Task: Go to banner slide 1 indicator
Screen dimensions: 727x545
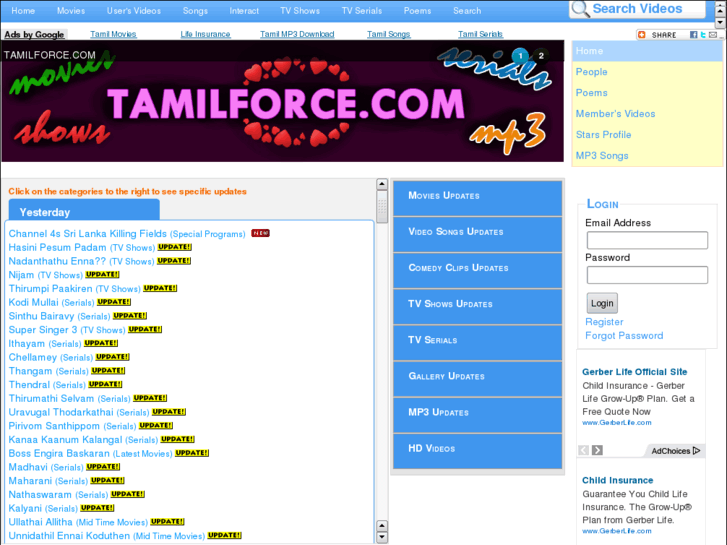Action: 520,56
